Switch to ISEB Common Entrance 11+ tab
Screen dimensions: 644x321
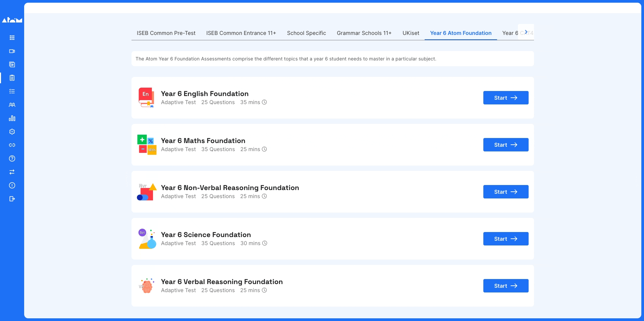click(241, 33)
